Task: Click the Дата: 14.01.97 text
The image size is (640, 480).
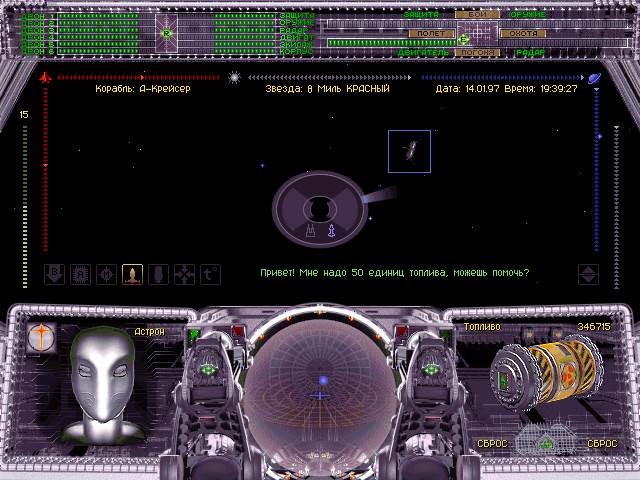Action: [467, 89]
